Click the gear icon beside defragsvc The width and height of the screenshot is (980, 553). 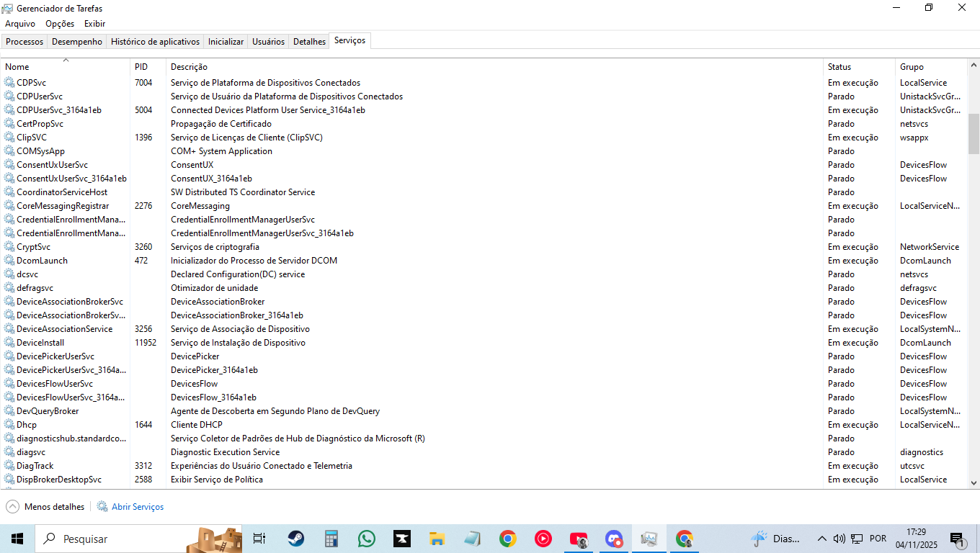click(9, 288)
